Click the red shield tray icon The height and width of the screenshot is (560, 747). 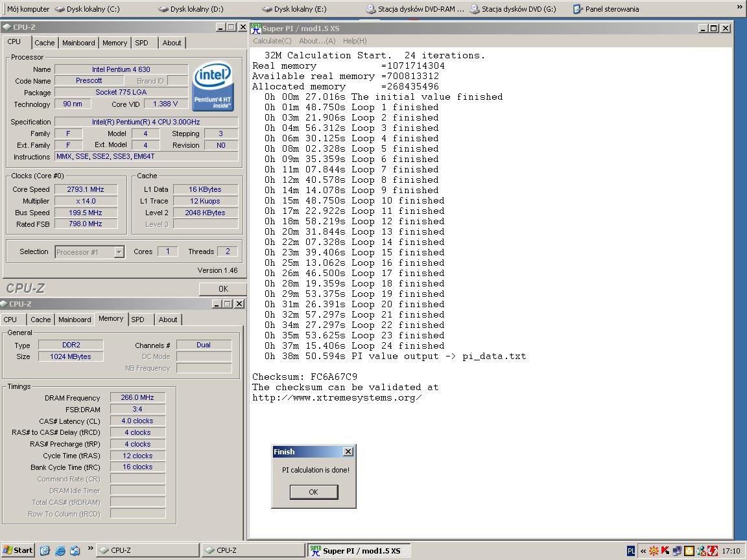[x=713, y=551]
